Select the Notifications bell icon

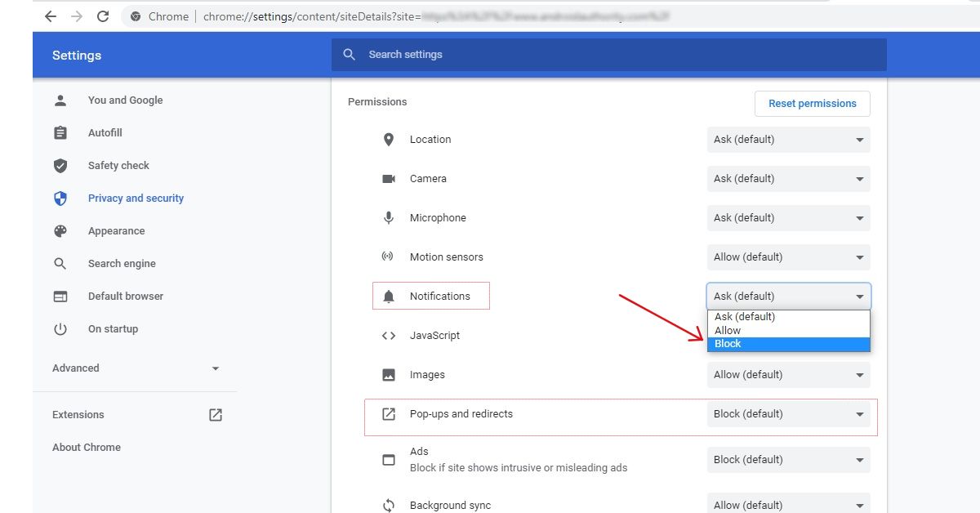click(x=389, y=296)
